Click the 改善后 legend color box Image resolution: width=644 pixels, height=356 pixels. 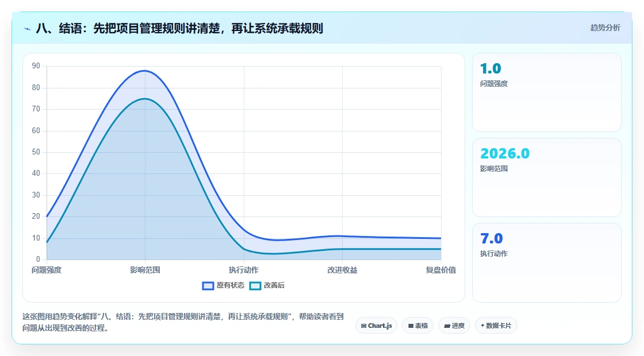click(x=255, y=286)
